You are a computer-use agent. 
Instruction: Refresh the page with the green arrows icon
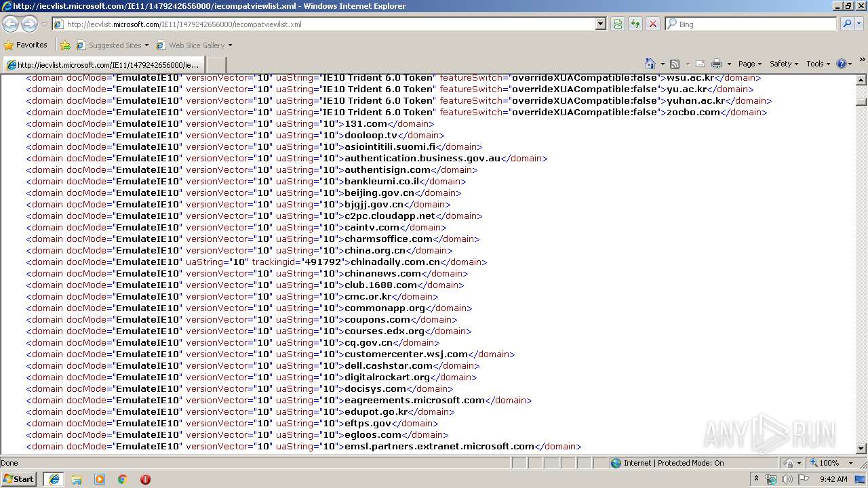click(635, 24)
